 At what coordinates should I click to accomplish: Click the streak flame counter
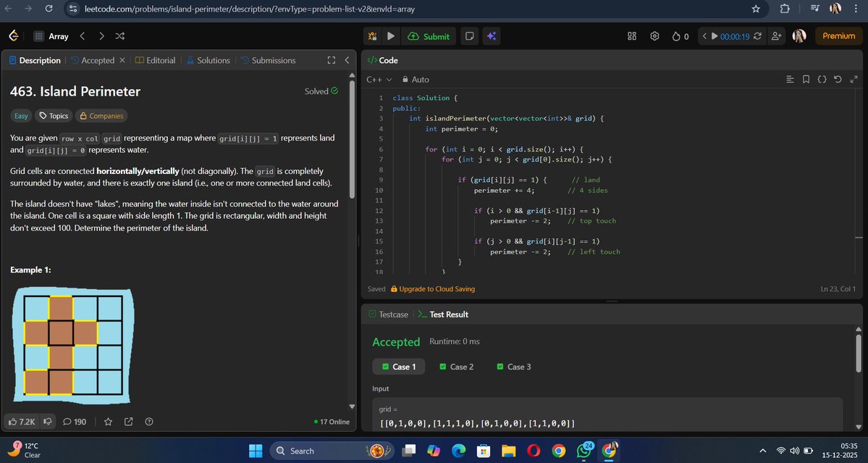pyautogui.click(x=681, y=36)
